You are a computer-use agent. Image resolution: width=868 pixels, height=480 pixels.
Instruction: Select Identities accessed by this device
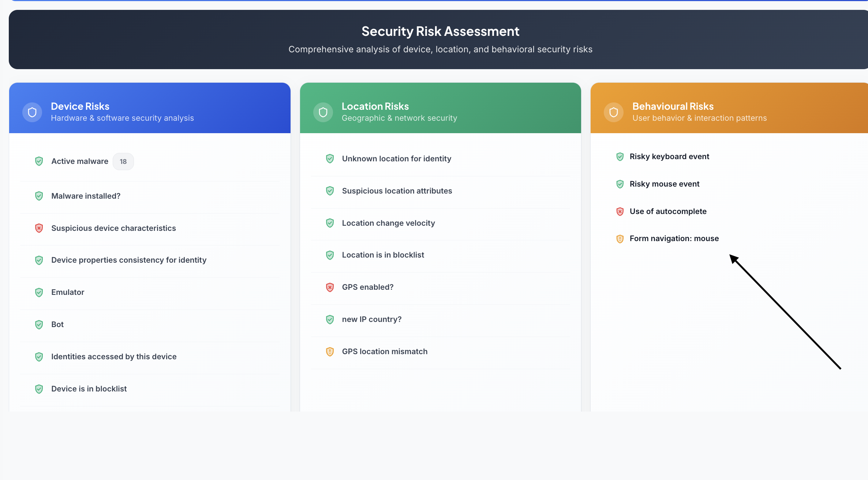150,357
